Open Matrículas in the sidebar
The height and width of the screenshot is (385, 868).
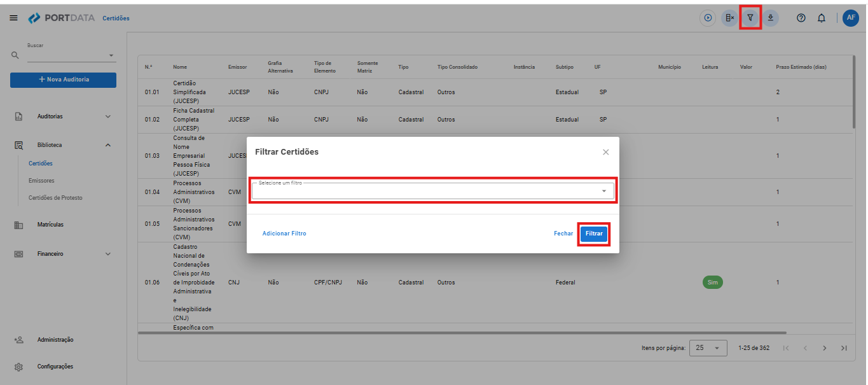[x=50, y=225]
